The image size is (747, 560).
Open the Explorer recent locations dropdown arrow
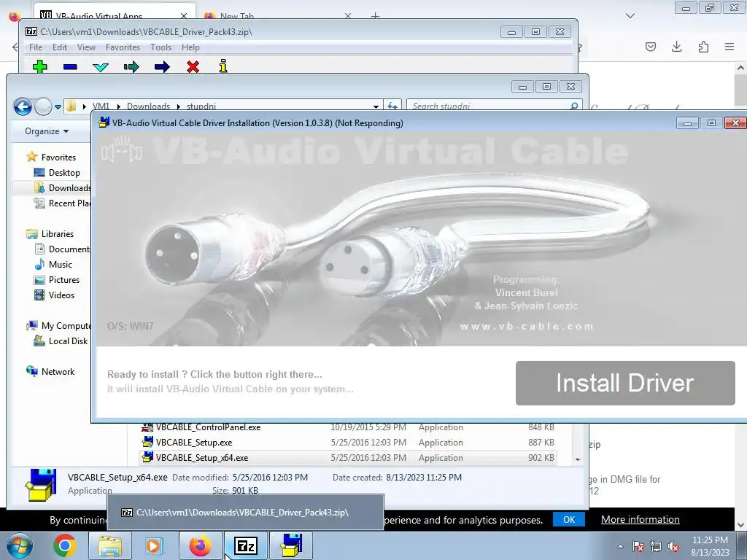58,106
